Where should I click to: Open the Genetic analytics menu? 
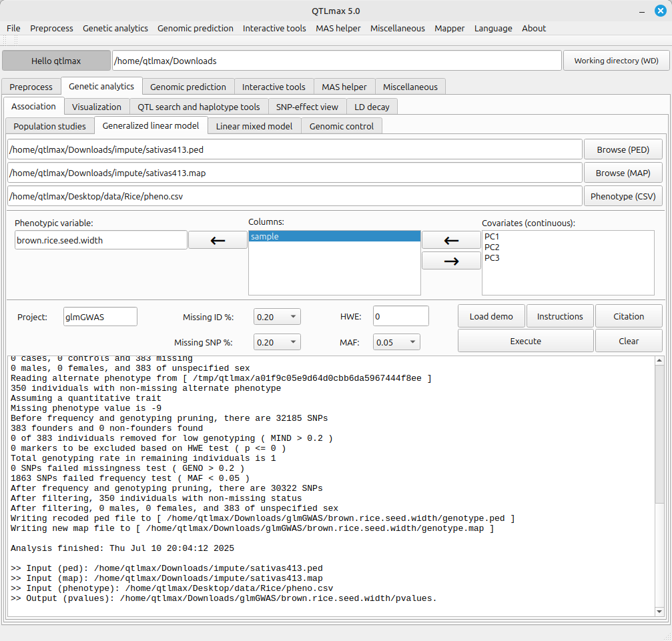115,28
